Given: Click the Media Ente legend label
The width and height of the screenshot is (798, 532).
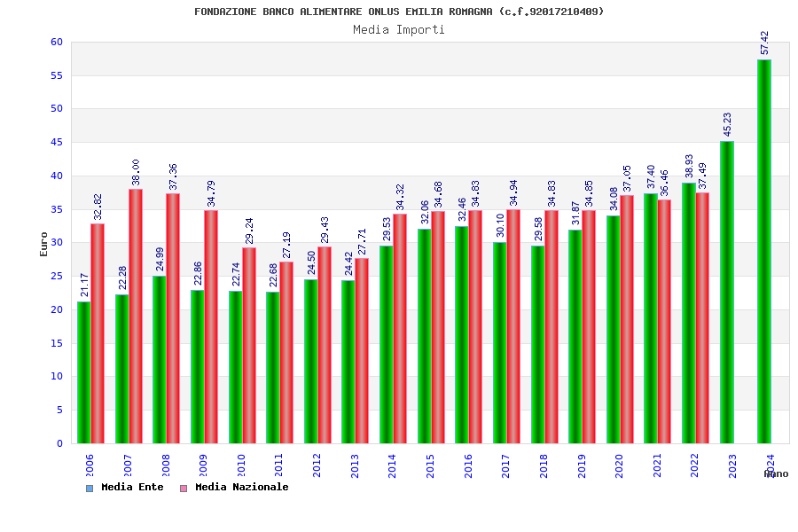Looking at the screenshot, I should pos(132,487).
